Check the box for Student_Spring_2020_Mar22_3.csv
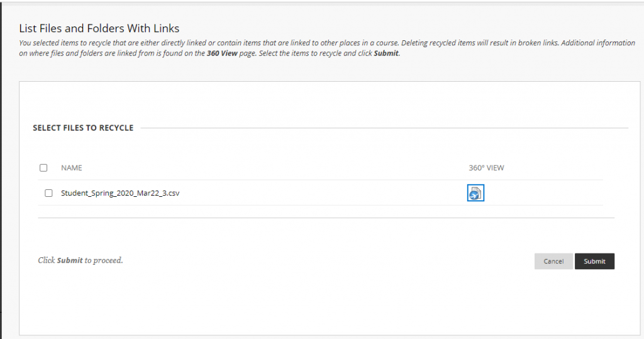This screenshot has width=644, height=339. [x=48, y=194]
